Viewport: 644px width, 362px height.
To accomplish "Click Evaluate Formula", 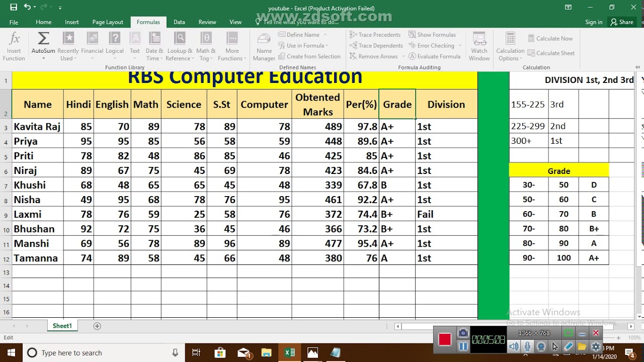I will (x=435, y=56).
